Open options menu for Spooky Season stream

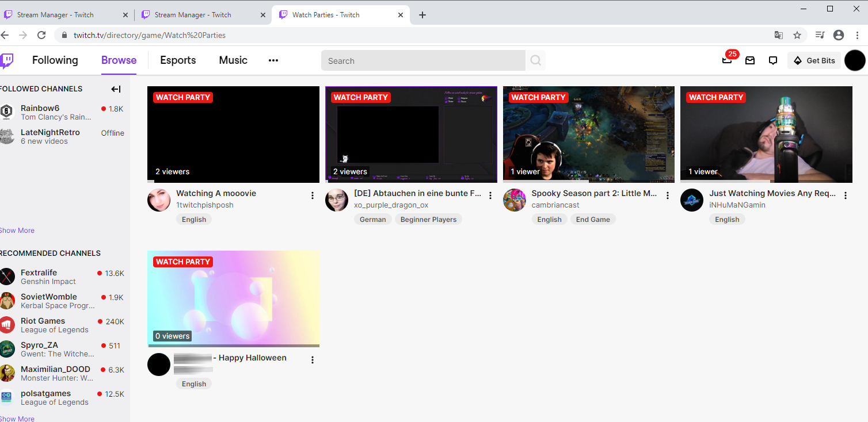click(x=668, y=195)
